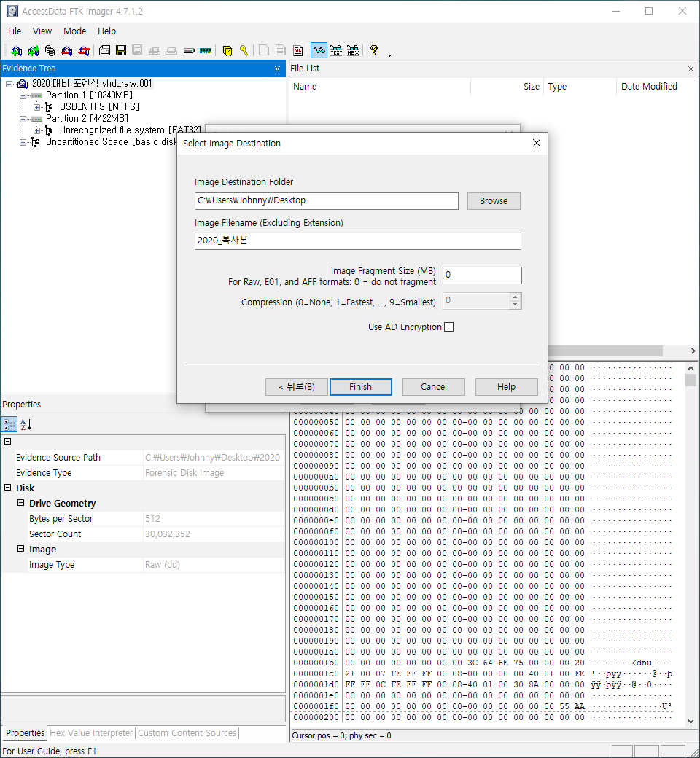Increase compression with the up spinner arrow
The image size is (700, 758).
pos(516,297)
